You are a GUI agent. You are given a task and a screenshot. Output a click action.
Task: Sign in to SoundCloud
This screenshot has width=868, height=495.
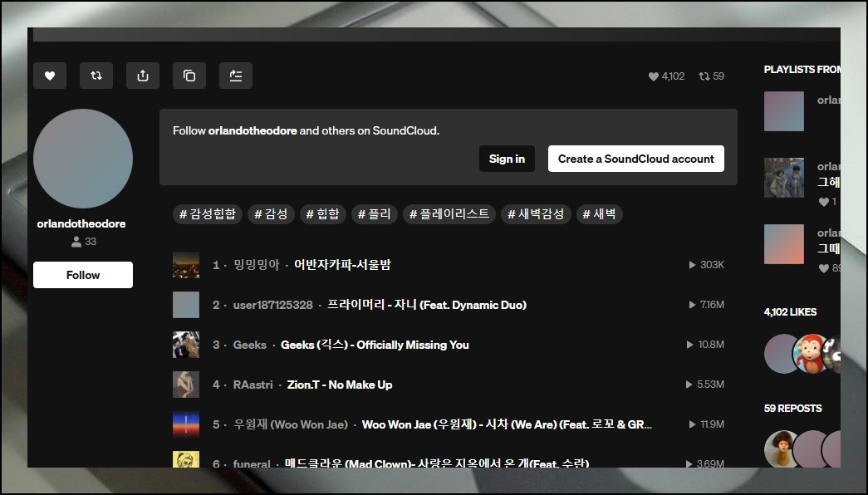[507, 159]
